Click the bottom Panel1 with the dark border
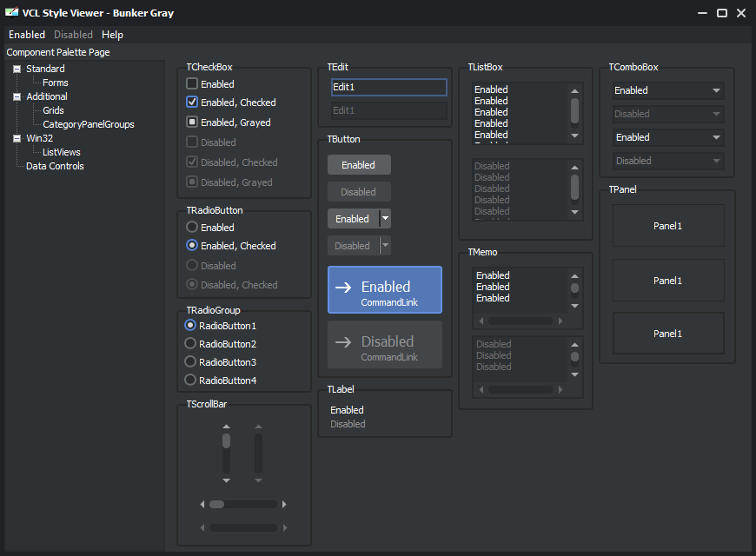 point(668,334)
